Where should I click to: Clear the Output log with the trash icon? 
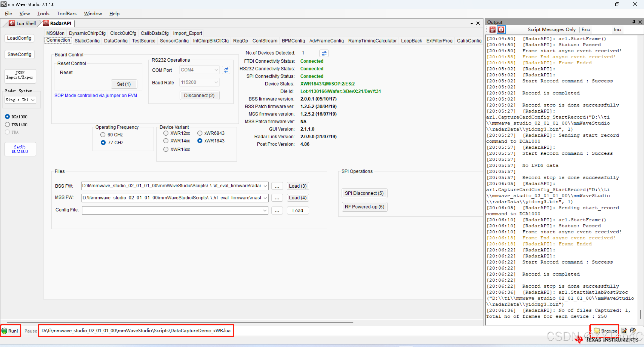[492, 30]
